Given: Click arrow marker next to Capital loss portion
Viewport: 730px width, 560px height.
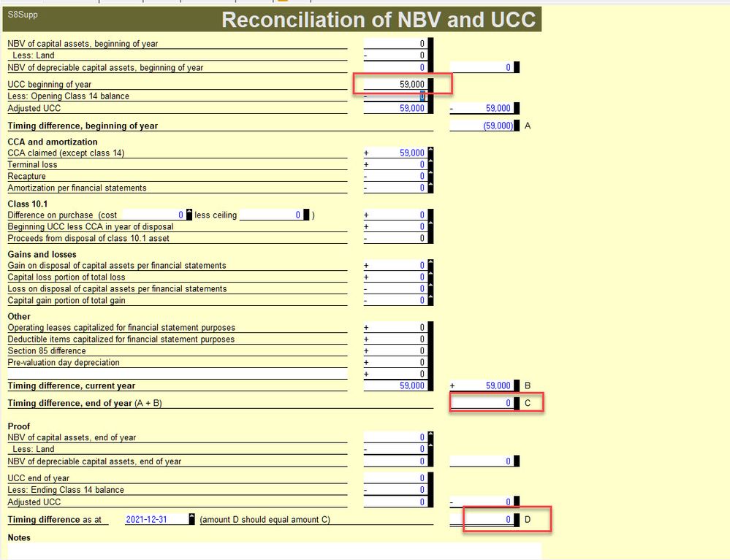Looking at the screenshot, I should [430, 275].
